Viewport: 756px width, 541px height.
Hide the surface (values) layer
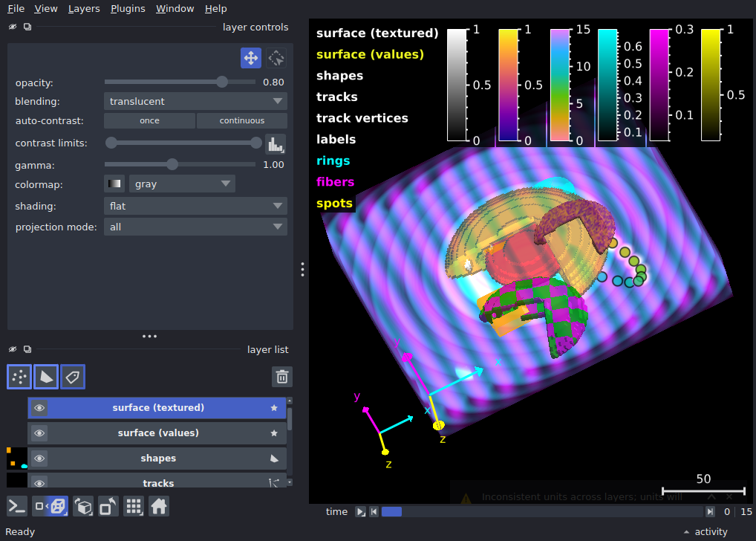tap(39, 433)
